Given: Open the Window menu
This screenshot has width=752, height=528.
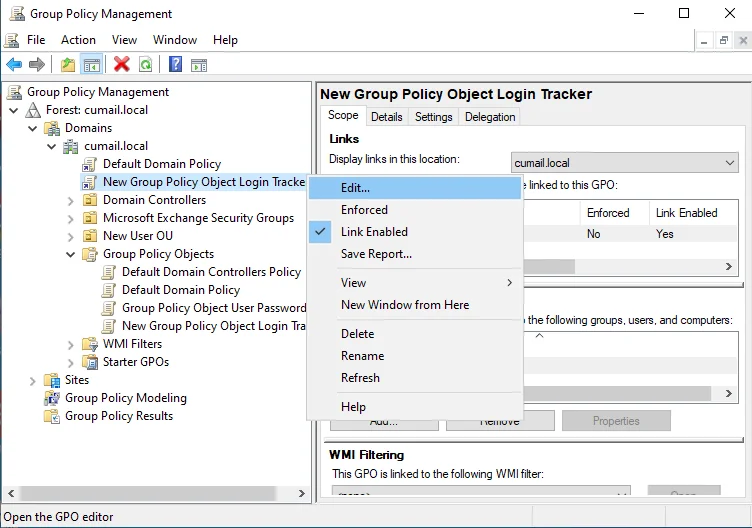Looking at the screenshot, I should click(175, 40).
